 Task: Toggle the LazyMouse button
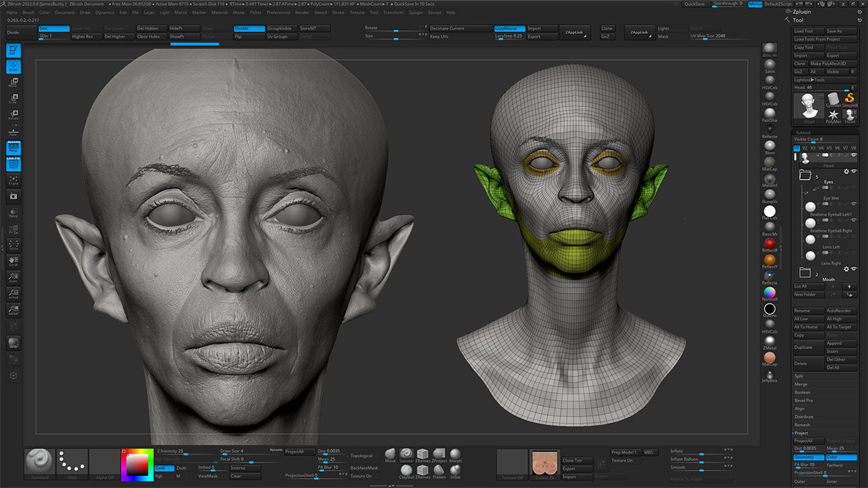(509, 29)
